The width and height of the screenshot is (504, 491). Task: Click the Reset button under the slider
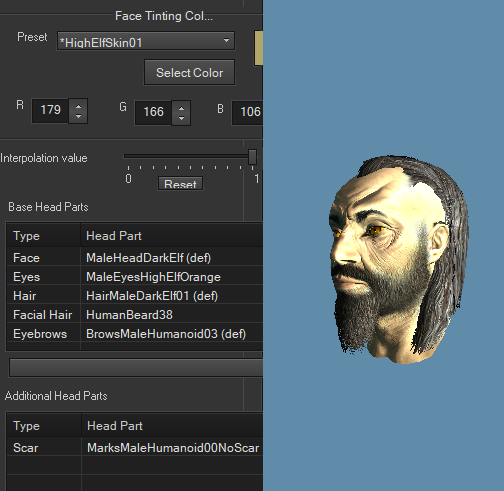(x=180, y=183)
